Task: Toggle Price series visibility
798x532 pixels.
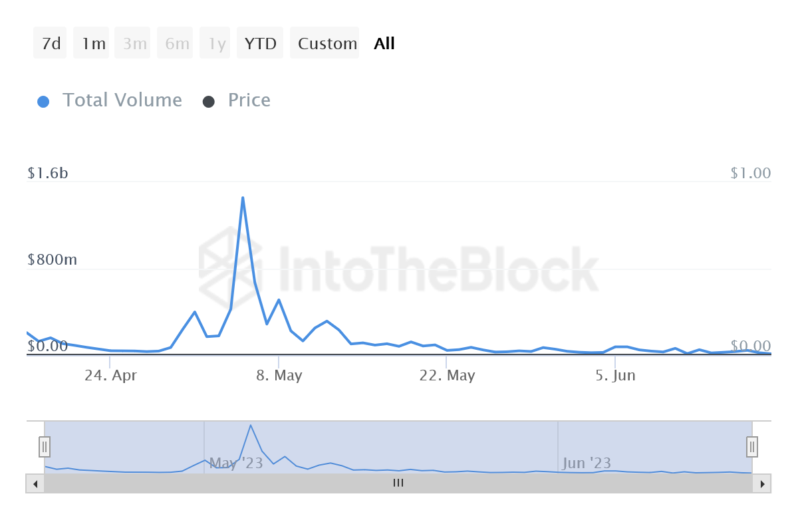Action: 249,100
